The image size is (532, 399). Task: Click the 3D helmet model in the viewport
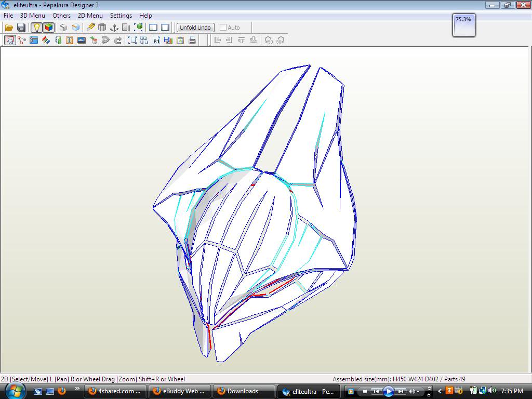(255, 214)
